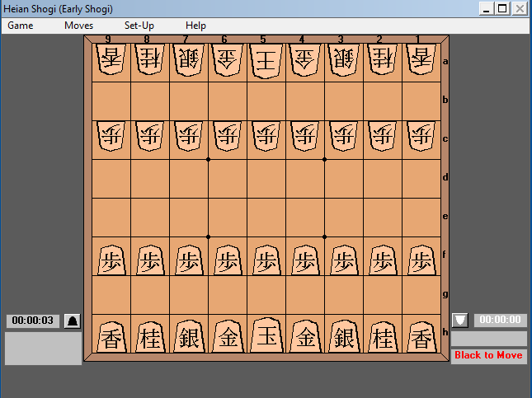
Task: Open the Game menu
Action: 21,26
